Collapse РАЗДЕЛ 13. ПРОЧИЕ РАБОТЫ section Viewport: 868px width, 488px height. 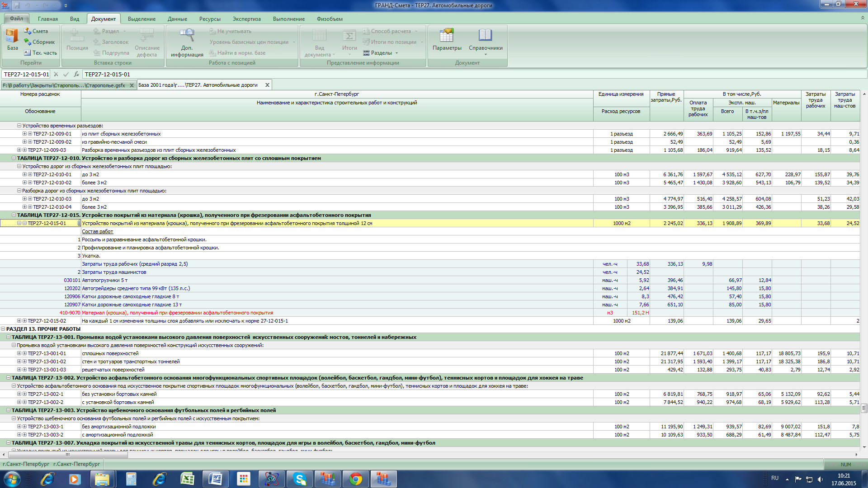tap(3, 329)
